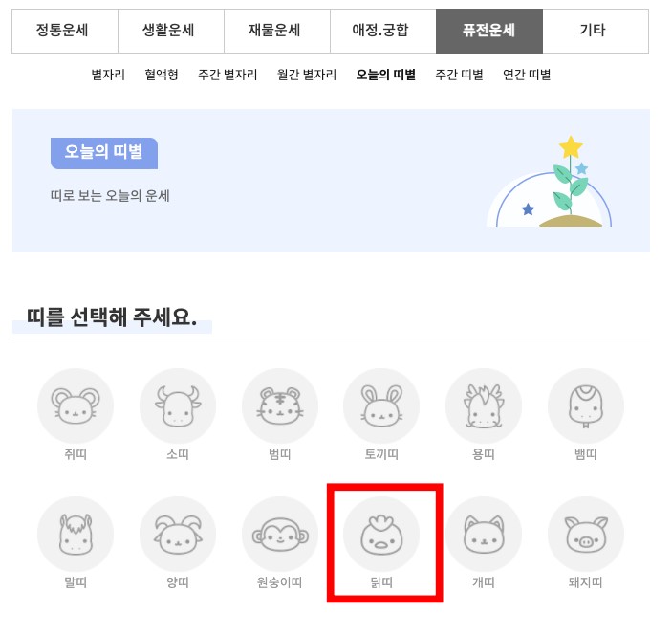This screenshot has height=635, width=672.
Task: Choose the dog zodiac icon 개띠
Action: (x=484, y=535)
